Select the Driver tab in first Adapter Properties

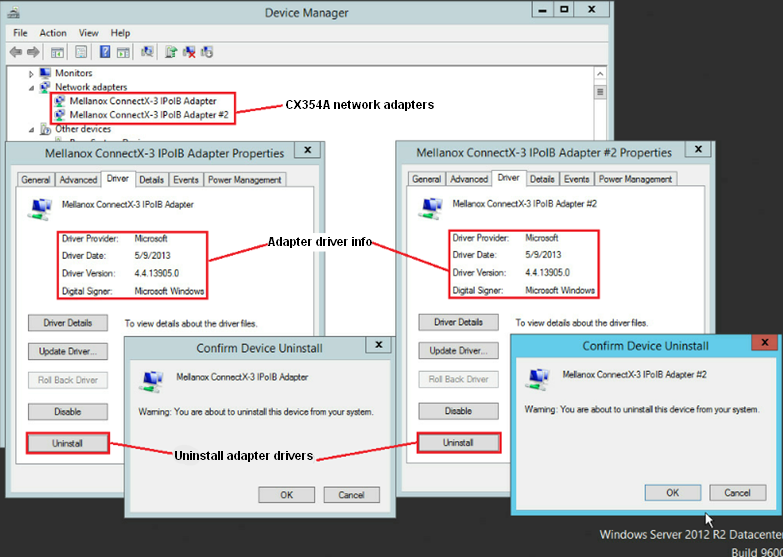click(x=118, y=178)
